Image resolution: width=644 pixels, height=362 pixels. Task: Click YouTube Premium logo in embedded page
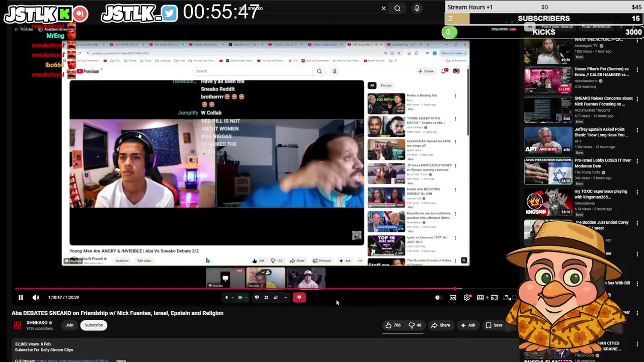coord(88,71)
